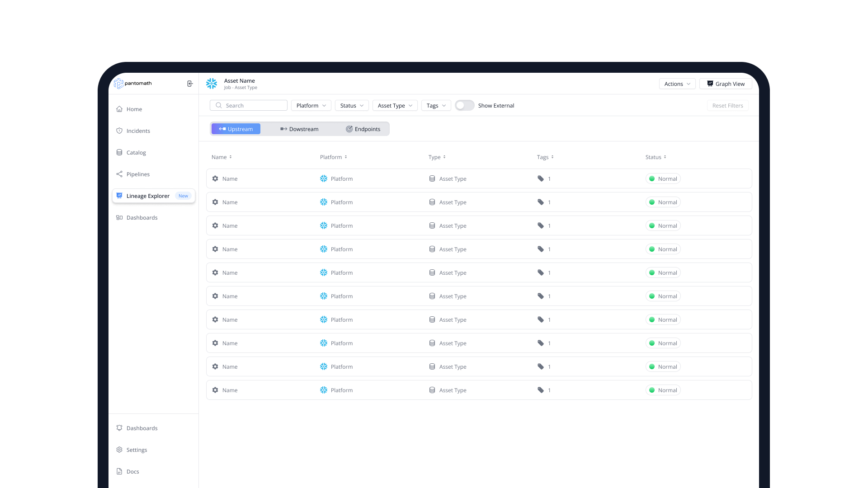Expand the Platform filter dropdown
The width and height of the screenshot is (868, 488).
[x=311, y=105]
